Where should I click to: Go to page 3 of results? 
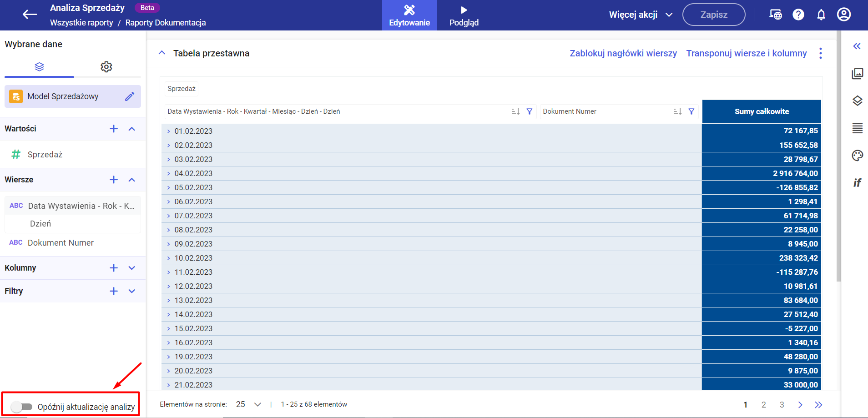(782, 404)
